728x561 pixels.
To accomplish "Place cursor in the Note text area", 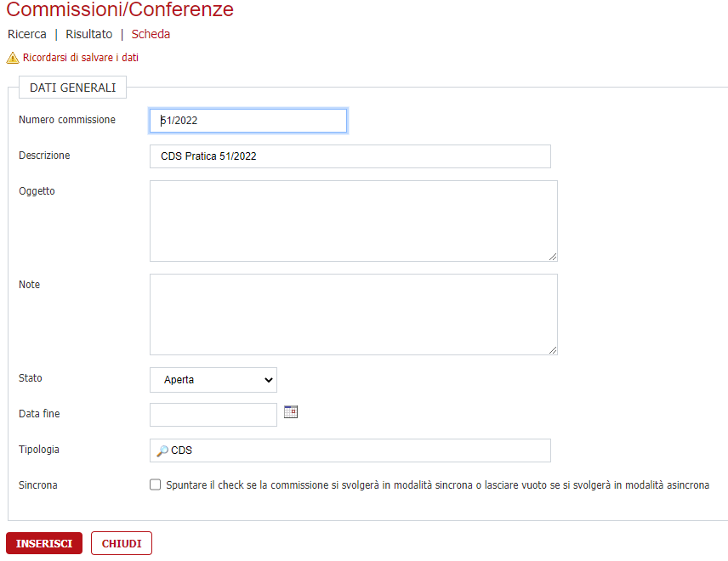I will click(354, 314).
